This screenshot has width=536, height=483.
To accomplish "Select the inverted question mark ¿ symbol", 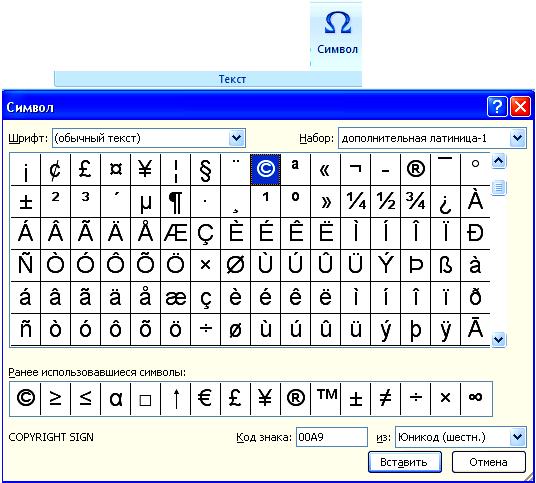I will click(446, 202).
